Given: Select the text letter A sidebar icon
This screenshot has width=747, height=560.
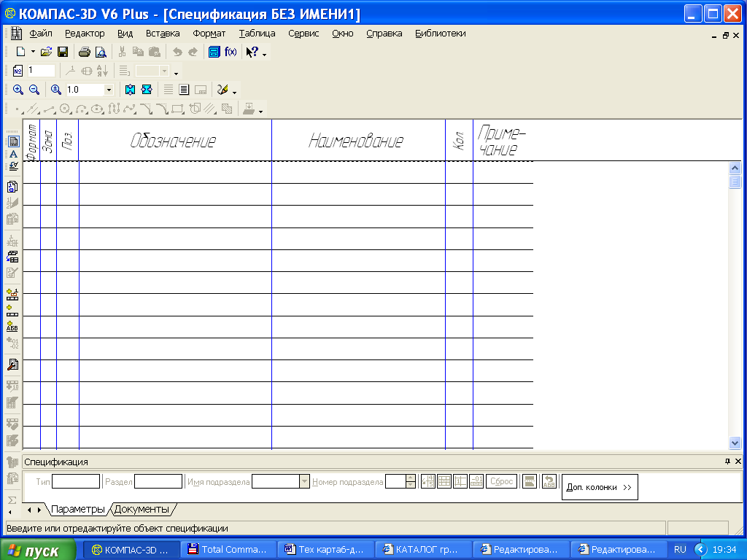Looking at the screenshot, I should [13, 154].
